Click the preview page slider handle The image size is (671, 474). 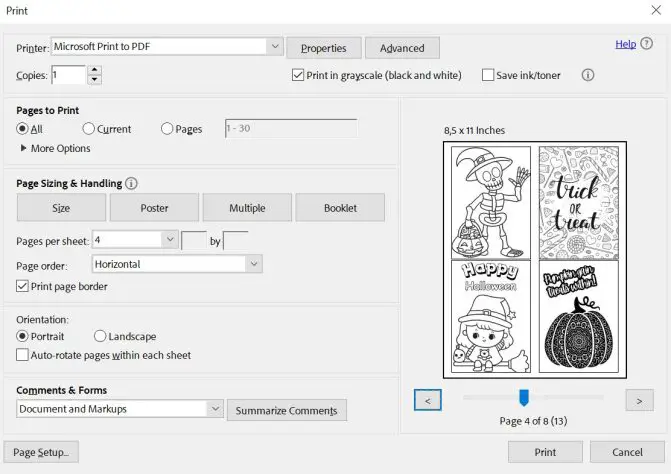(x=524, y=397)
